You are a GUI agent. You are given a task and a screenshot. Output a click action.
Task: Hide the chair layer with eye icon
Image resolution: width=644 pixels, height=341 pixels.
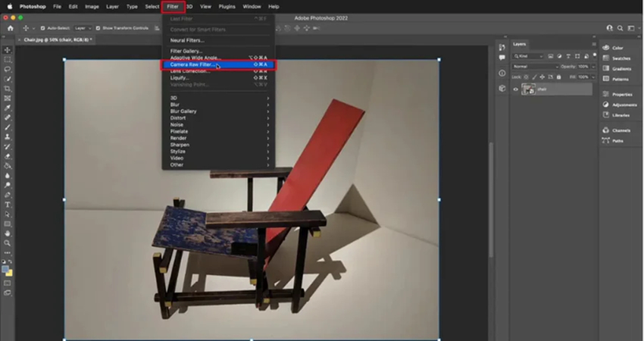[516, 89]
